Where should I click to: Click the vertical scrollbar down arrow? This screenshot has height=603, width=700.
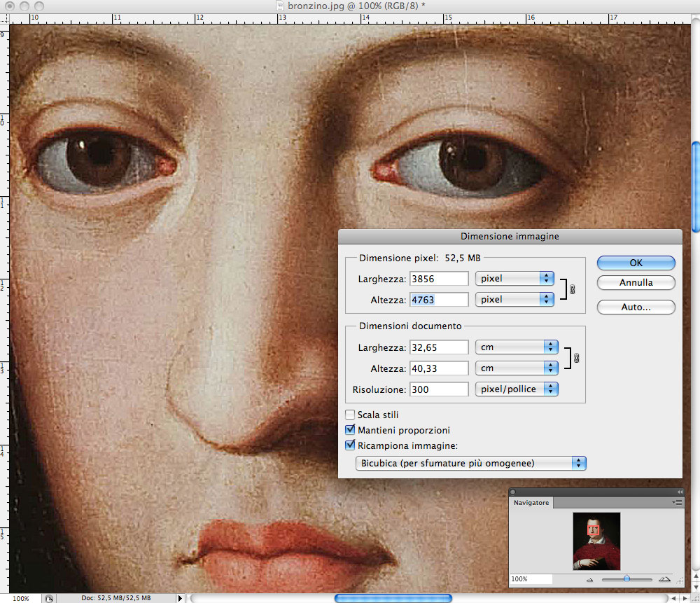point(696,586)
